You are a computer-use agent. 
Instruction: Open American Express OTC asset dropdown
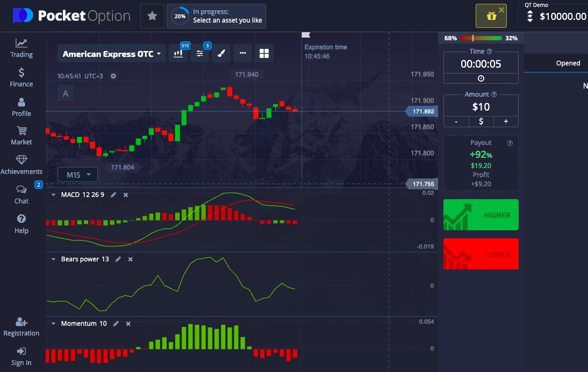[x=112, y=54]
